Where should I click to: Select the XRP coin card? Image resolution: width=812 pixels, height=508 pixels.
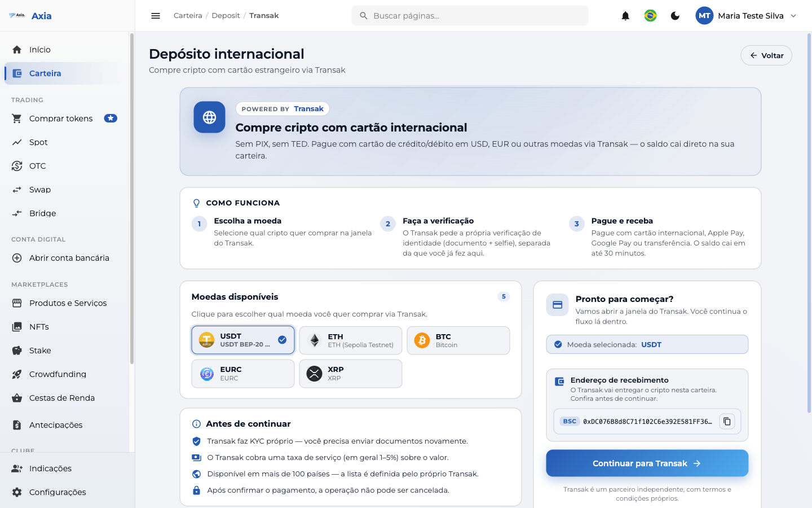351,374
